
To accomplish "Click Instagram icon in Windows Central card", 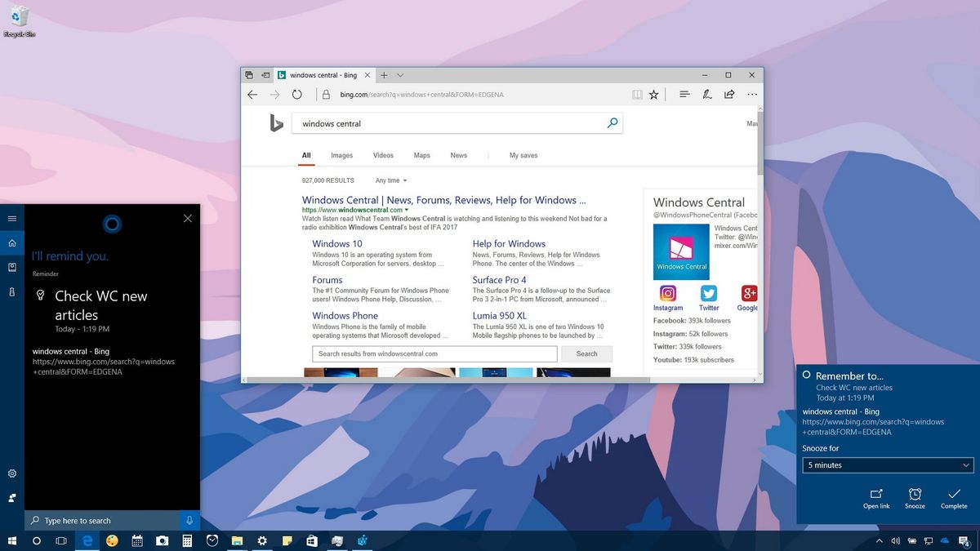I will (668, 293).
